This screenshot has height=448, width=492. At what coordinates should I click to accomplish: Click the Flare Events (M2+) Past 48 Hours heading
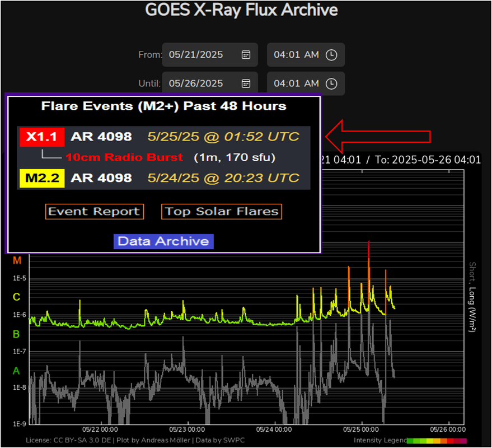click(164, 106)
